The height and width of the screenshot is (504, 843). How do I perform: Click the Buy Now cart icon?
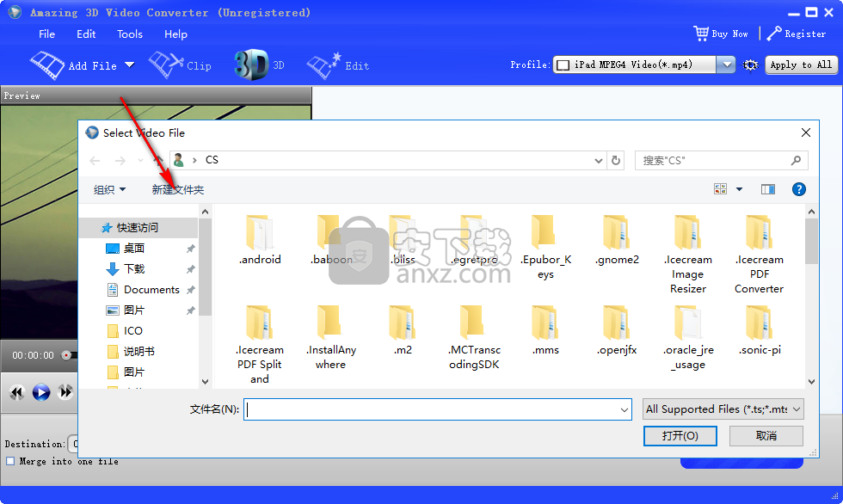(x=701, y=34)
